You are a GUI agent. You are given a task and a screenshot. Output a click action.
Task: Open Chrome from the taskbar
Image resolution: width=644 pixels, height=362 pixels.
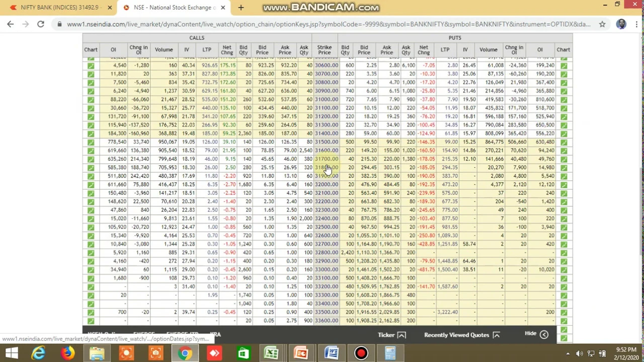(185, 353)
